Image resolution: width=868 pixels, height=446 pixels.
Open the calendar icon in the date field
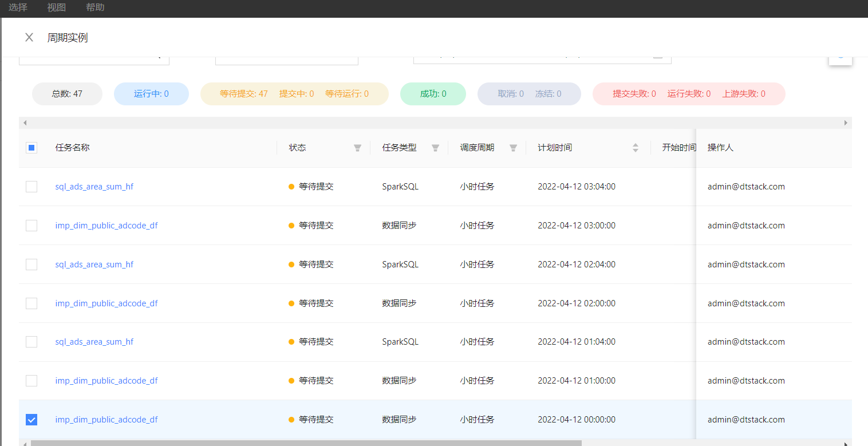click(657, 56)
